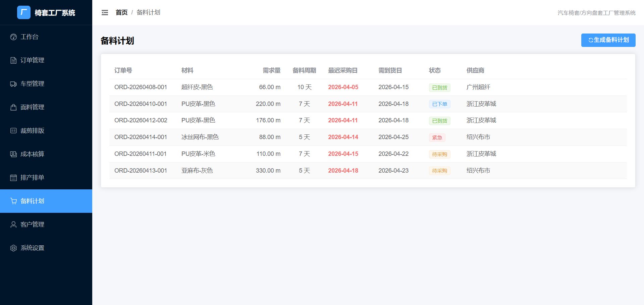Click the 订单管理 document icon

click(13, 60)
